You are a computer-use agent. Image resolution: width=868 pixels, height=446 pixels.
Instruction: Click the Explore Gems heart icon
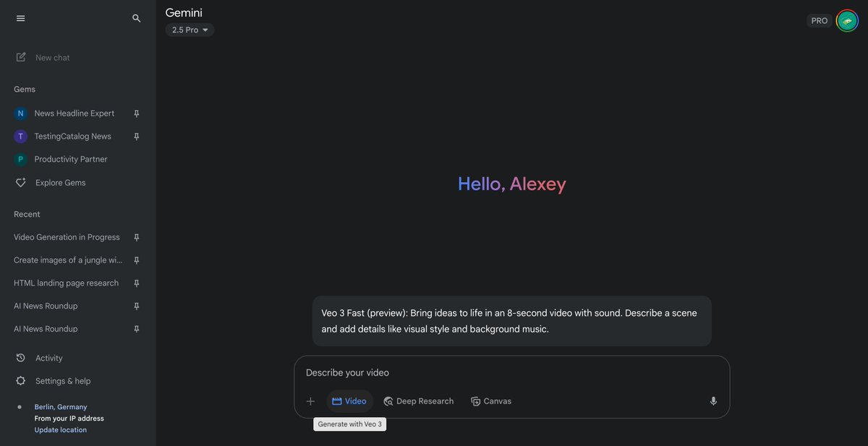point(21,183)
